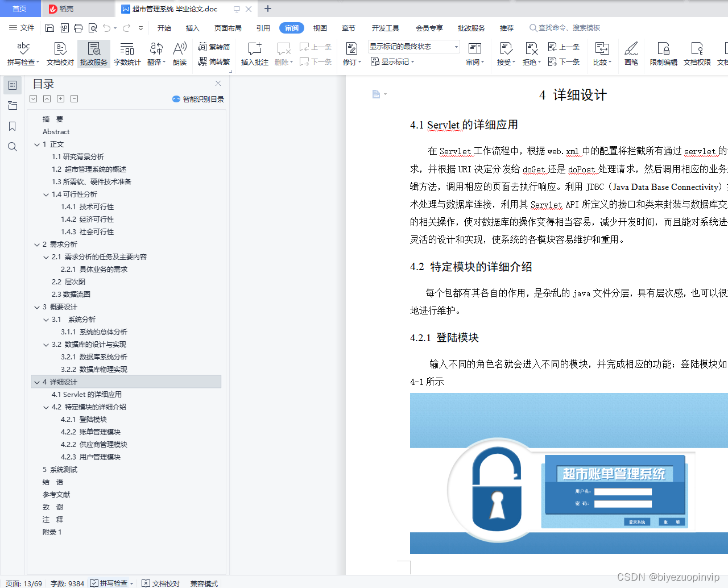Switch to the 视图 ribbon tab
Image resolution: width=728 pixels, height=588 pixels.
[320, 28]
